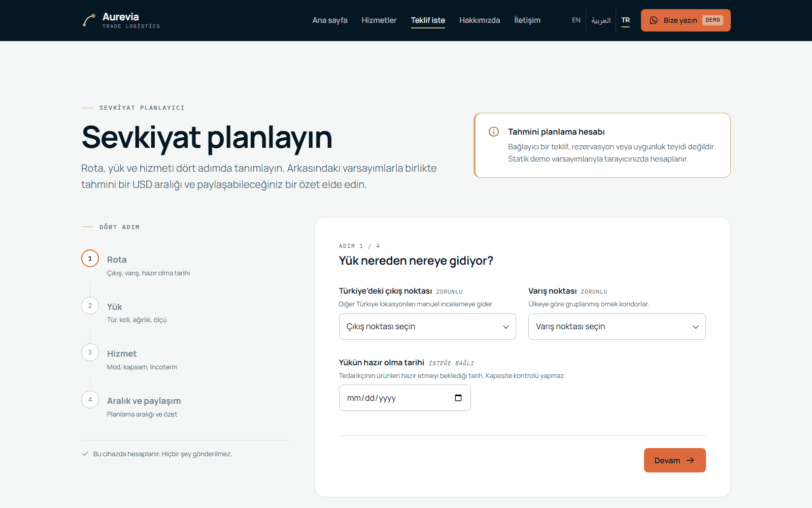Open Hakkımızda page
Image resolution: width=812 pixels, height=508 pixels.
point(480,20)
